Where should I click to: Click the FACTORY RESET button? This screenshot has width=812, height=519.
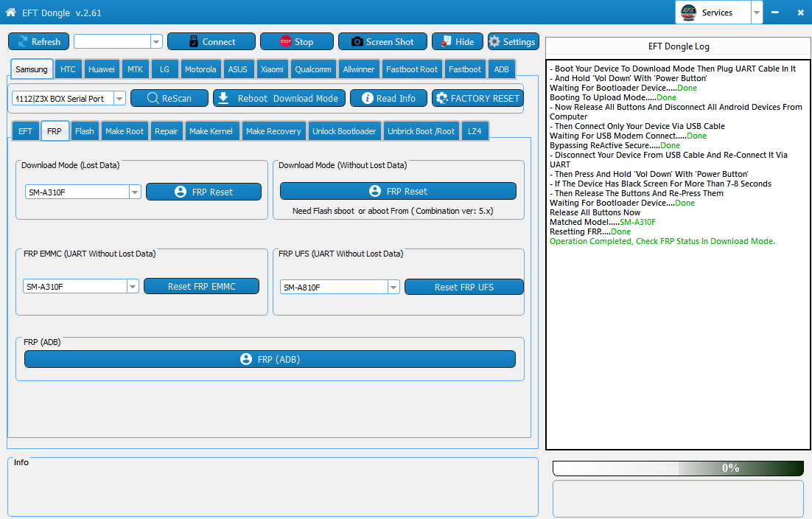[477, 98]
